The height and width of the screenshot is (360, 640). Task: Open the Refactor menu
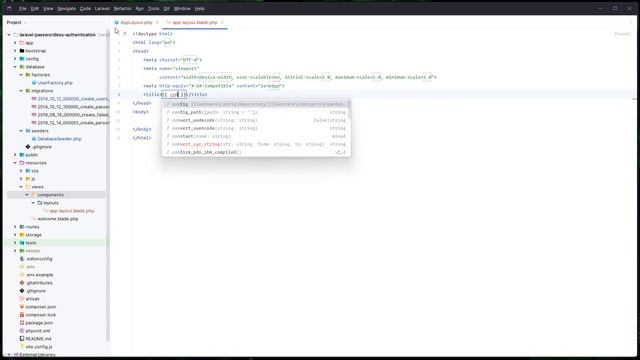tap(122, 9)
